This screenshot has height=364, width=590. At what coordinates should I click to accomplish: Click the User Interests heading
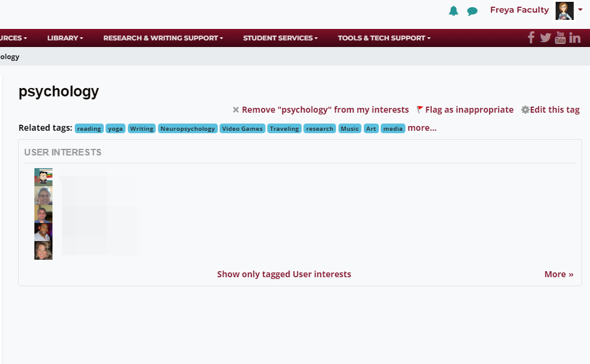pyautogui.click(x=63, y=152)
